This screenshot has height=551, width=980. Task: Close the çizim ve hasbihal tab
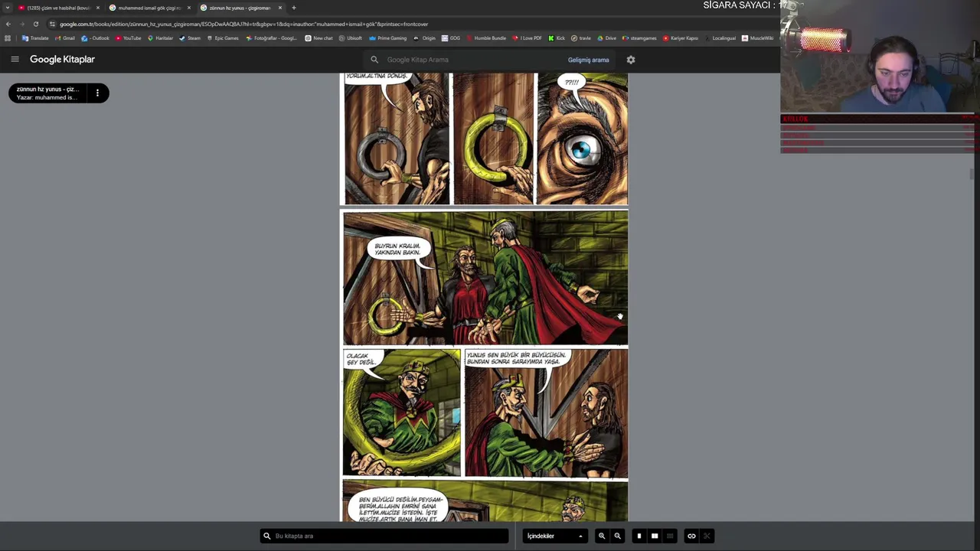point(98,8)
